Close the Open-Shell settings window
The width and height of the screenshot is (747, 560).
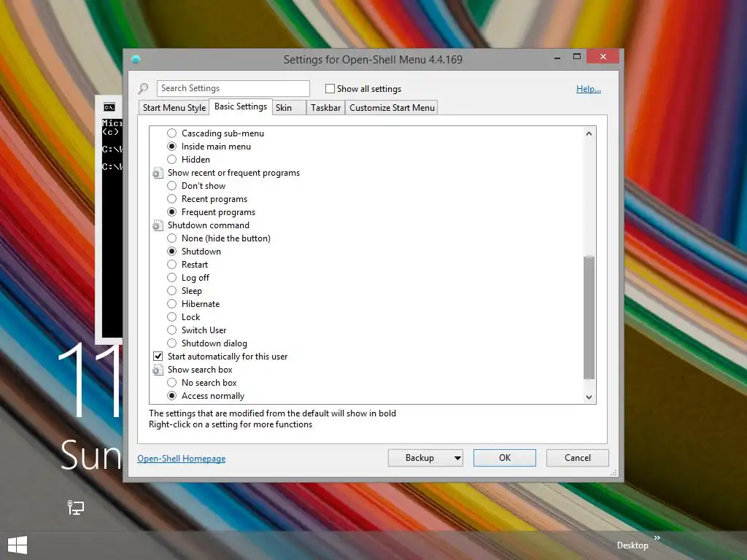tap(603, 57)
